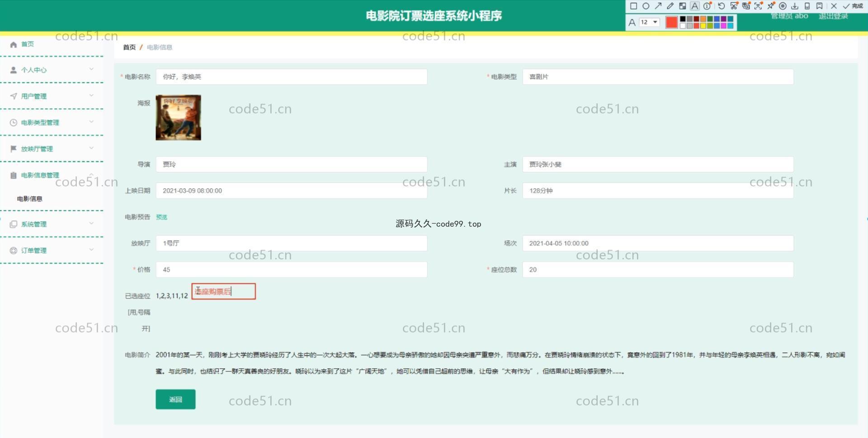Click the scissors capture tool icon

734,6
